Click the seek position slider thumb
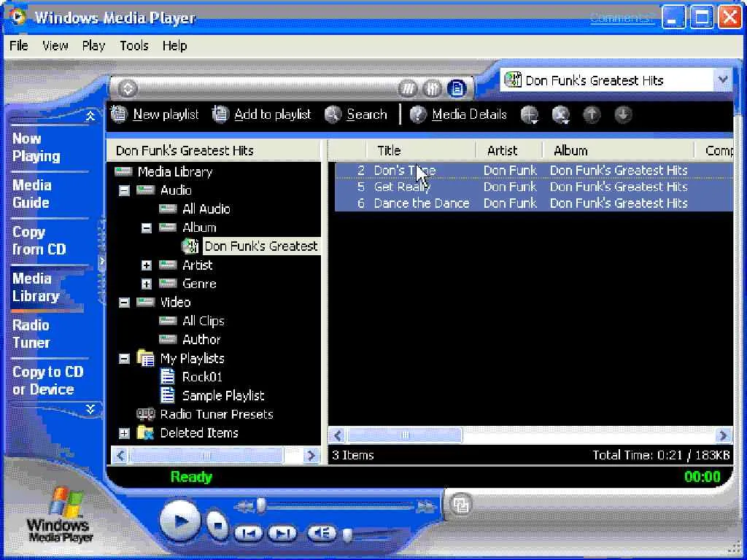This screenshot has height=560, width=747. point(261,505)
